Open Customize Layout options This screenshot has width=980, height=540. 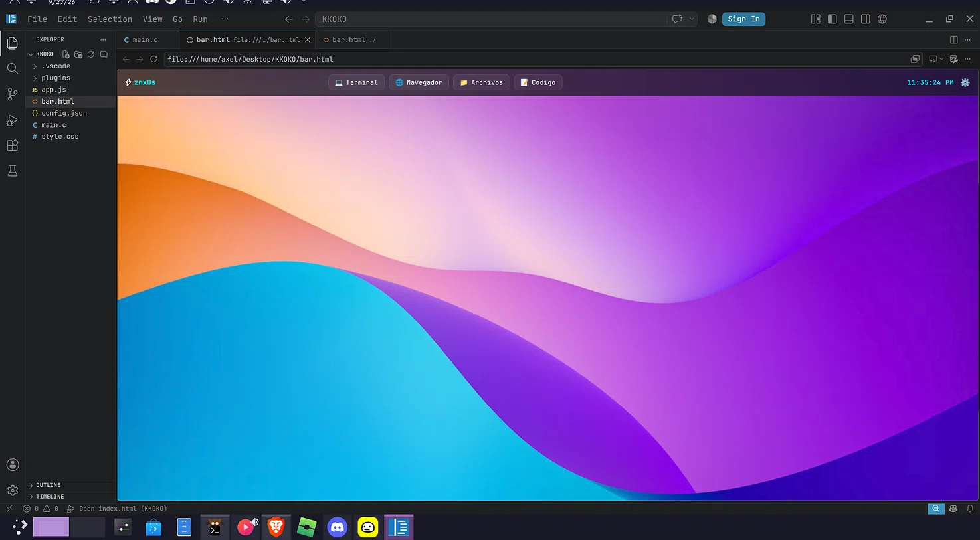815,19
